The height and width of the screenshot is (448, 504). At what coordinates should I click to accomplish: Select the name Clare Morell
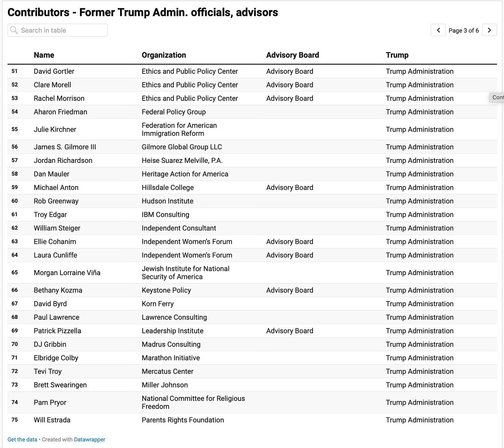pos(52,85)
